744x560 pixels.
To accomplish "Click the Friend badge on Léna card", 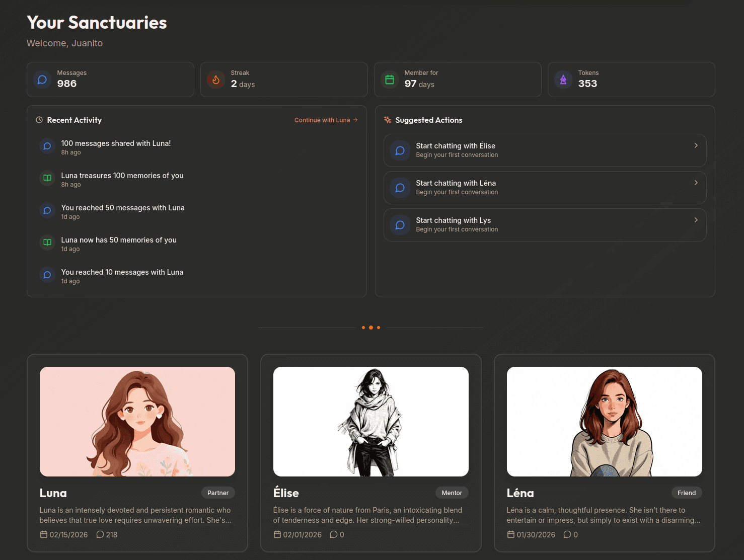I will pyautogui.click(x=687, y=493).
